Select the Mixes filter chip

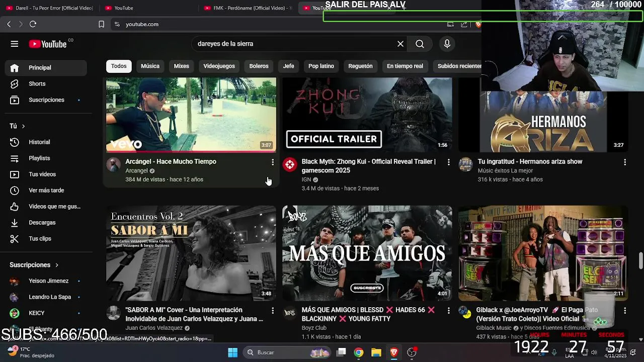tap(181, 66)
